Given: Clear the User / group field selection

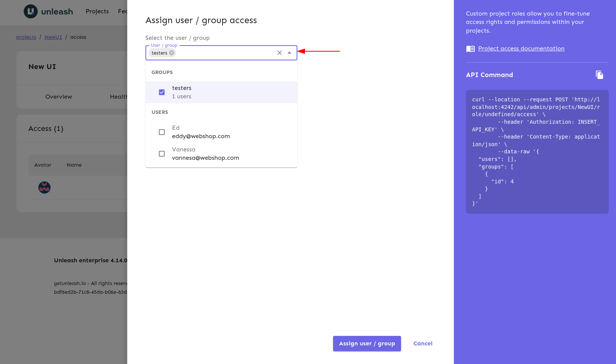Looking at the screenshot, I should point(280,53).
